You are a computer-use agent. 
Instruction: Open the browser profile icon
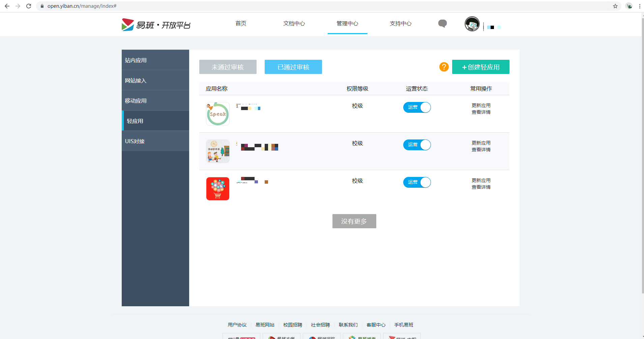click(x=629, y=6)
